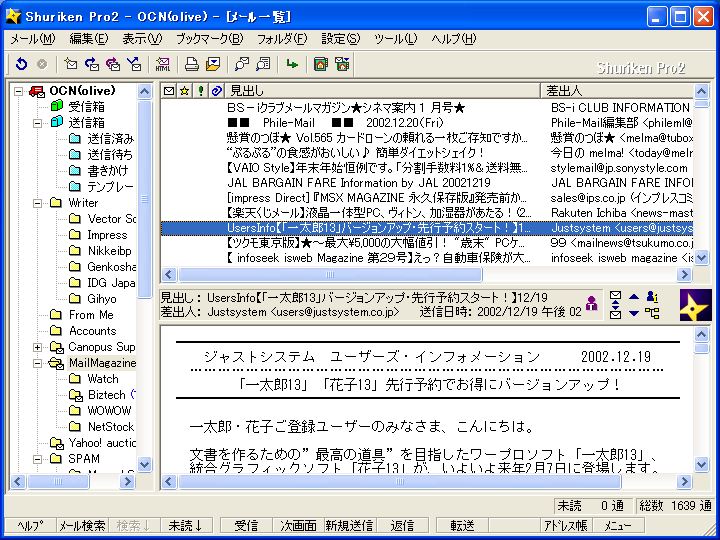The height and width of the screenshot is (540, 720).
Task: Click the blue circular refresh arrow toolbar icon
Action: pos(21,64)
